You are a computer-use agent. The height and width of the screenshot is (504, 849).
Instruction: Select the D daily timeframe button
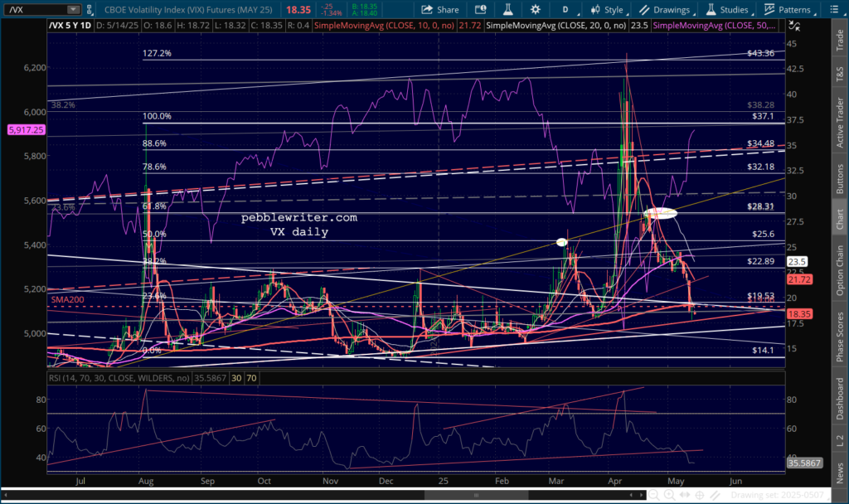click(565, 10)
